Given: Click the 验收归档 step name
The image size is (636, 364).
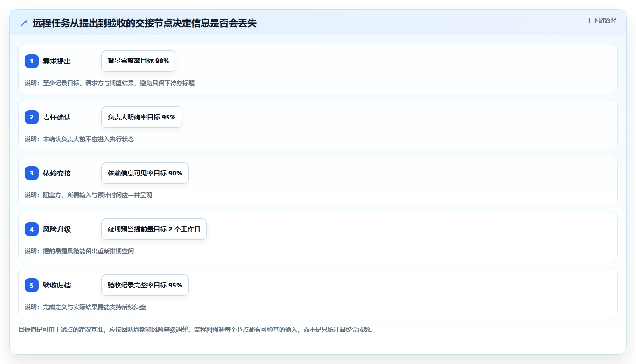Looking at the screenshot, I should (x=57, y=285).
